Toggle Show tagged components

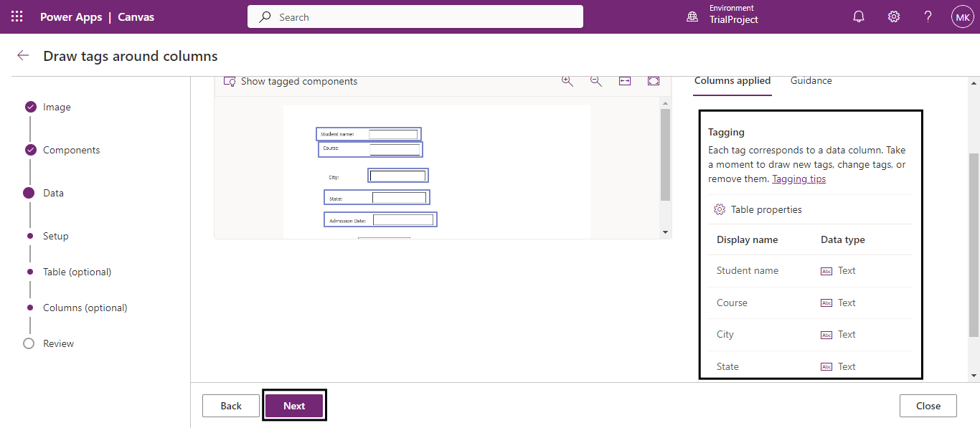(x=291, y=81)
